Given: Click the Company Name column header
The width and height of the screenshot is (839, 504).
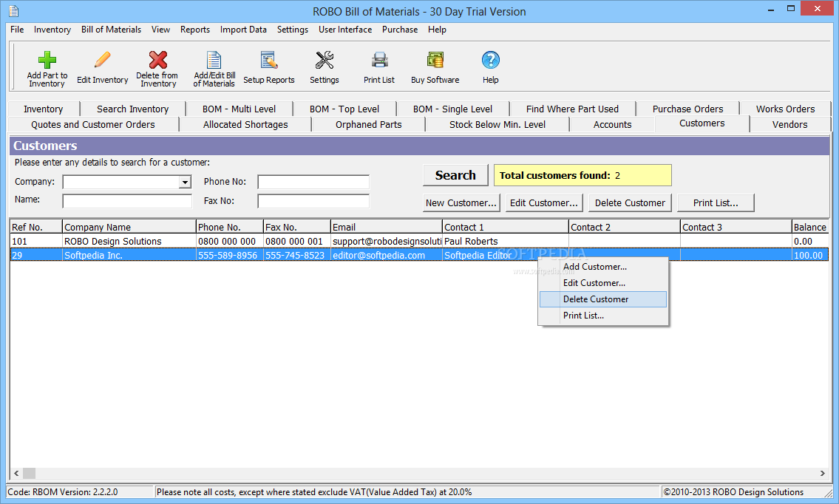Looking at the screenshot, I should tap(129, 227).
